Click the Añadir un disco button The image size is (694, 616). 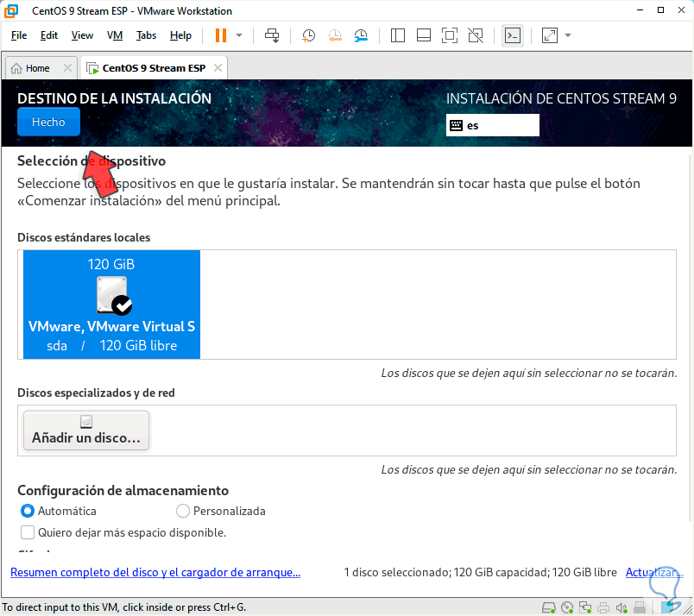pos(86,431)
